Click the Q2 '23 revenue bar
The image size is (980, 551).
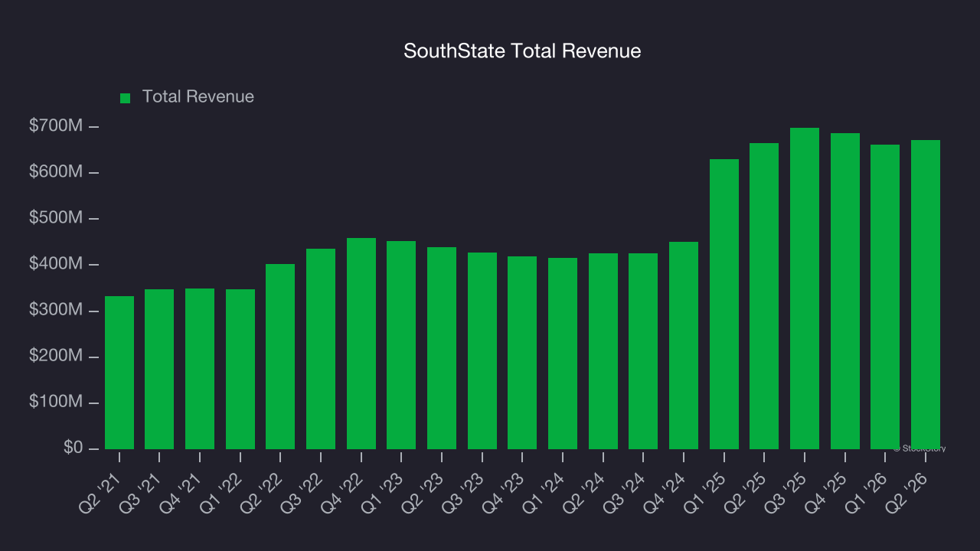coord(442,348)
